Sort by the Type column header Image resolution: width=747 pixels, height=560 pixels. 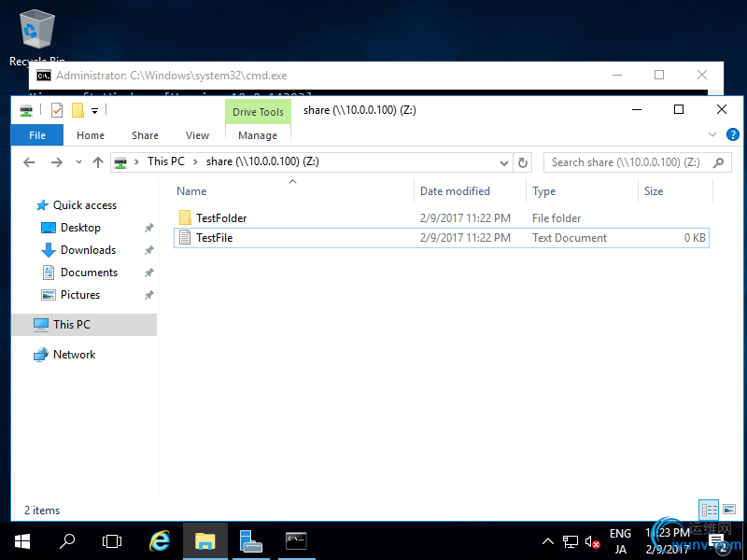coord(544,191)
